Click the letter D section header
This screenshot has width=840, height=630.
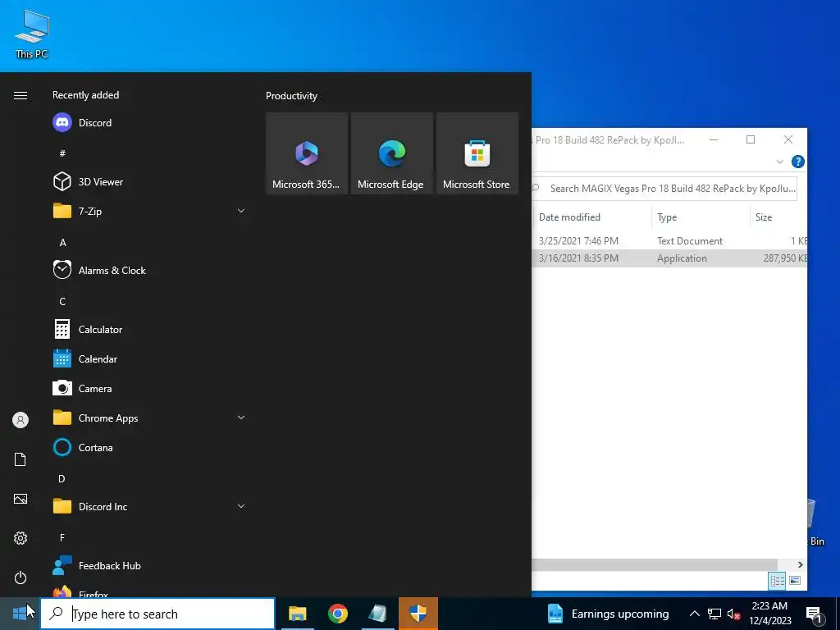(x=62, y=479)
